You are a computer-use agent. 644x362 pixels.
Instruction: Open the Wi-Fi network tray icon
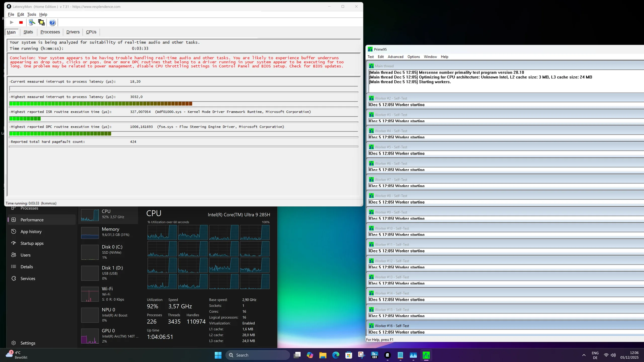click(x=606, y=355)
